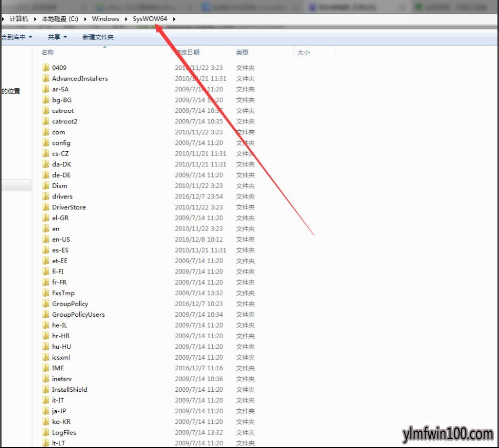The width and height of the screenshot is (499, 448).
Task: Click the et-EE folder icon
Action: [x=46, y=261]
